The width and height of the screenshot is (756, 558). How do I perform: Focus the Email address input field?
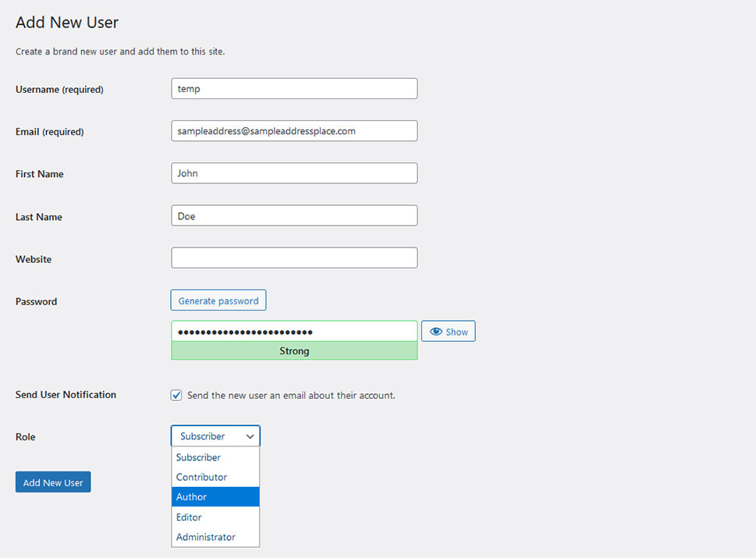pyautogui.click(x=294, y=131)
